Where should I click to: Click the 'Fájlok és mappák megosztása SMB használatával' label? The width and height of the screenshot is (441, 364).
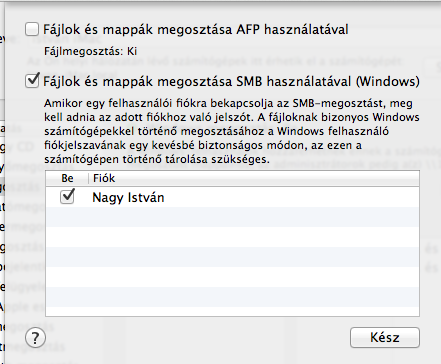click(x=231, y=81)
